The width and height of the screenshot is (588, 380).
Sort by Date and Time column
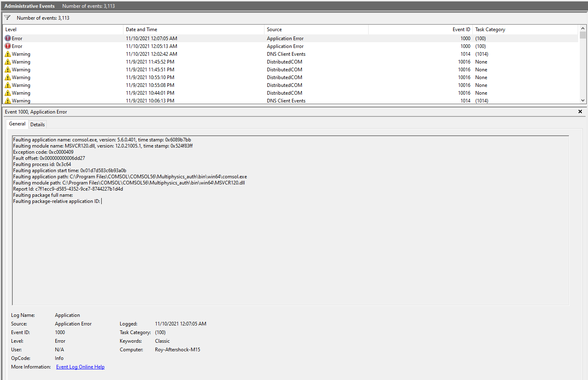(x=193, y=30)
